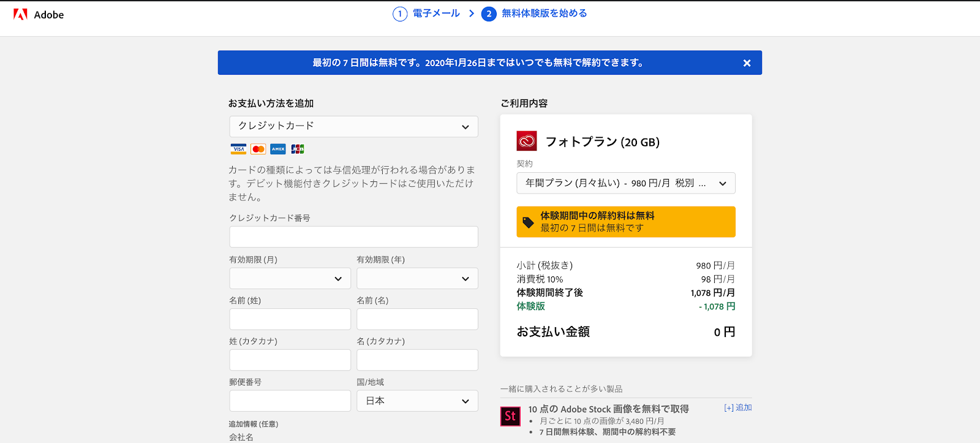The height and width of the screenshot is (443, 980).
Task: Click the Creative Cloud フォトプラン icon
Action: click(x=527, y=141)
